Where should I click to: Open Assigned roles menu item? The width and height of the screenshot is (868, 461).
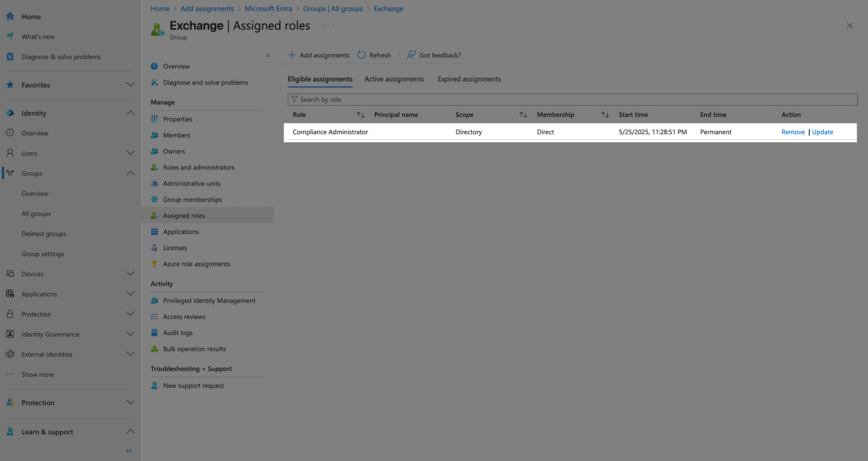[207, 216]
